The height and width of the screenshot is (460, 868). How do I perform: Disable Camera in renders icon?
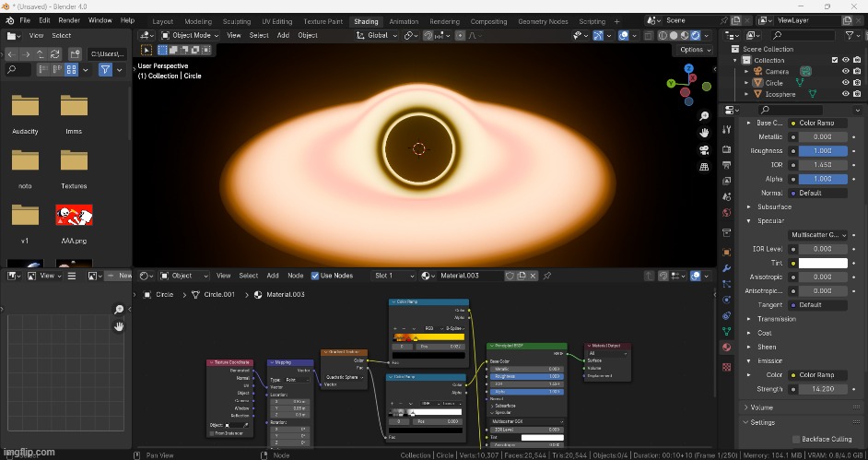pyautogui.click(x=858, y=71)
